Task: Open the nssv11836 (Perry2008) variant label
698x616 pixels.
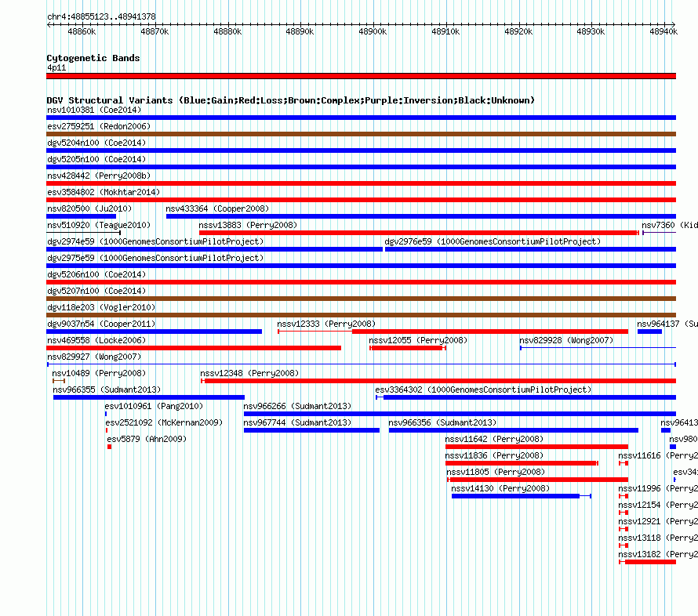Action: (494, 455)
